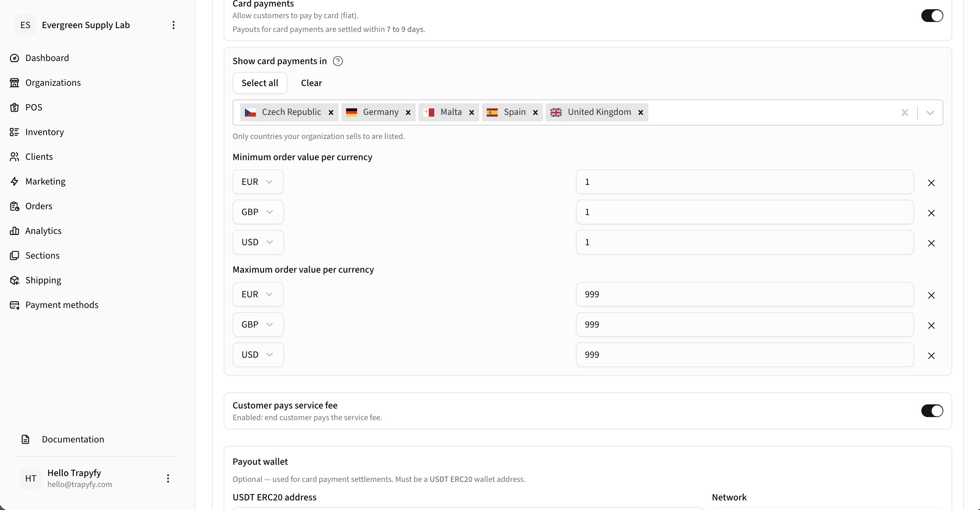Click the Orders clipboard icon
Screen dimensions: 980x510
(x=14, y=206)
